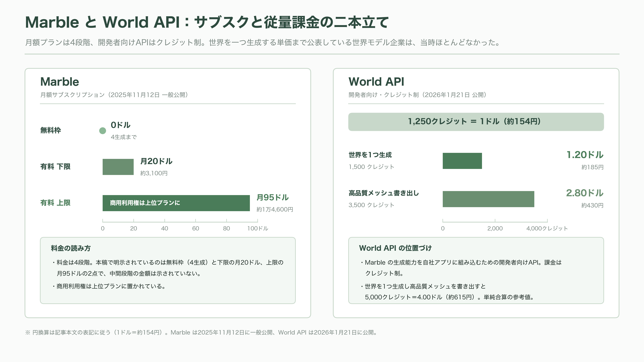Select the 0ドル value
The image size is (644, 362).
tap(121, 125)
